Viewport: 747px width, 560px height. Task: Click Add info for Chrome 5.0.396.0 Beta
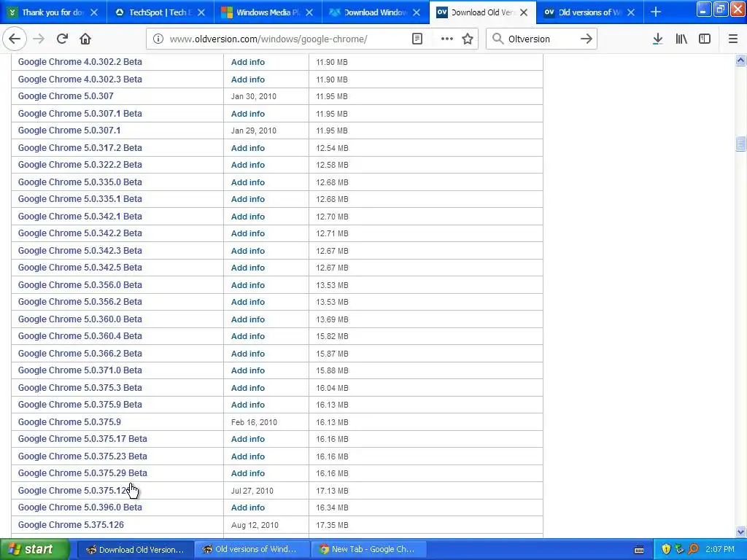pyautogui.click(x=248, y=507)
